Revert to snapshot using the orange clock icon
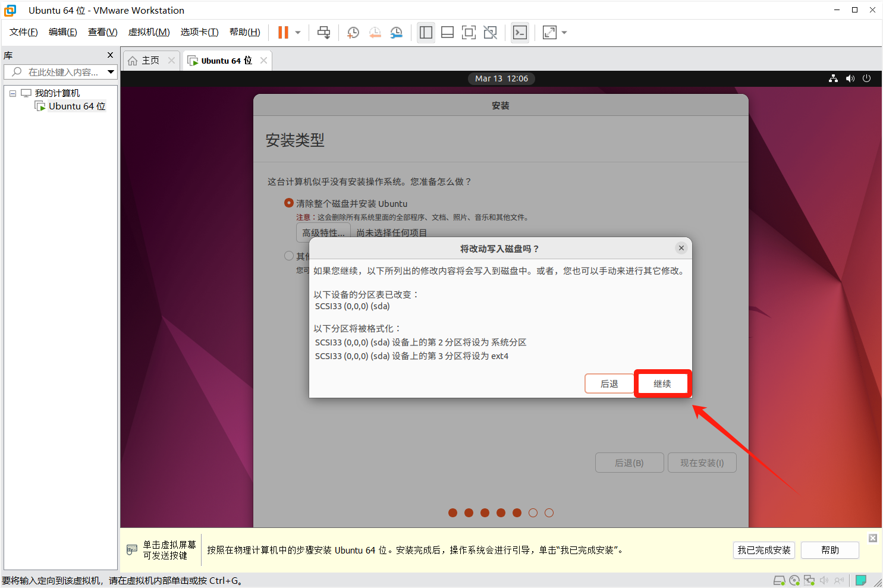 (375, 33)
